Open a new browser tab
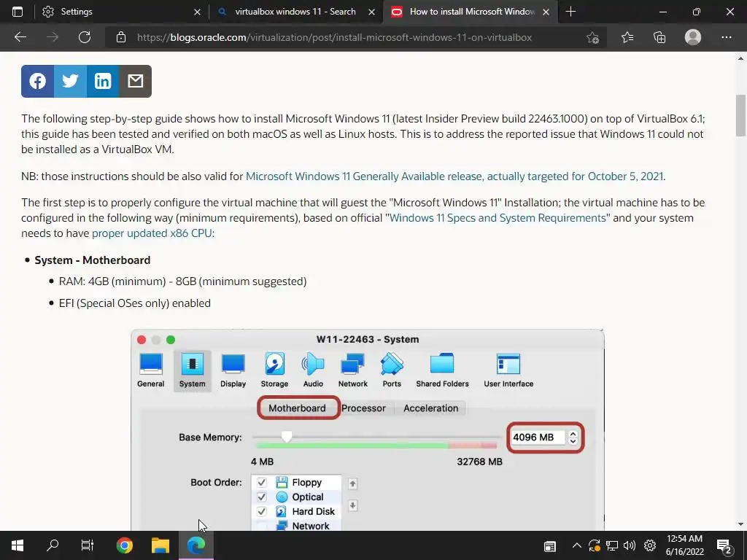 570,12
